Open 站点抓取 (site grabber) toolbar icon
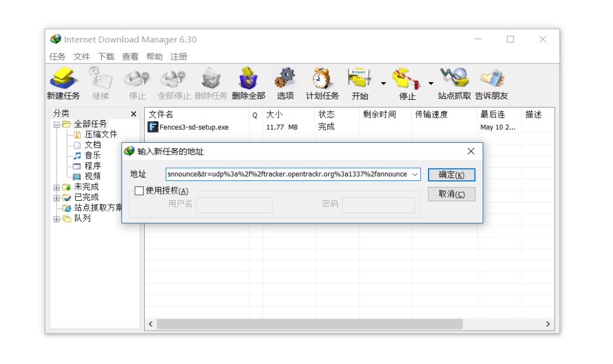 pos(454,78)
